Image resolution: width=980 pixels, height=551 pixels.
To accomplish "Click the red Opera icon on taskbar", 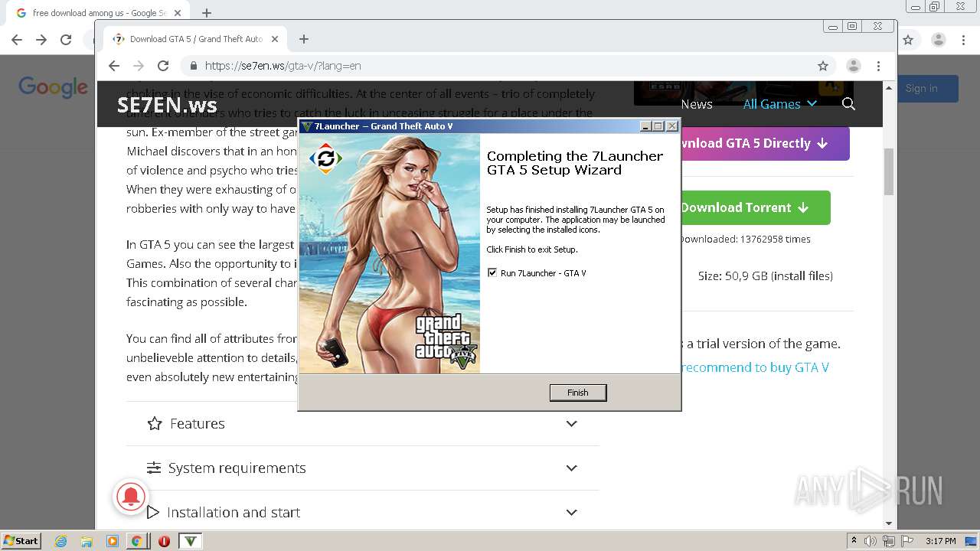I will (164, 541).
